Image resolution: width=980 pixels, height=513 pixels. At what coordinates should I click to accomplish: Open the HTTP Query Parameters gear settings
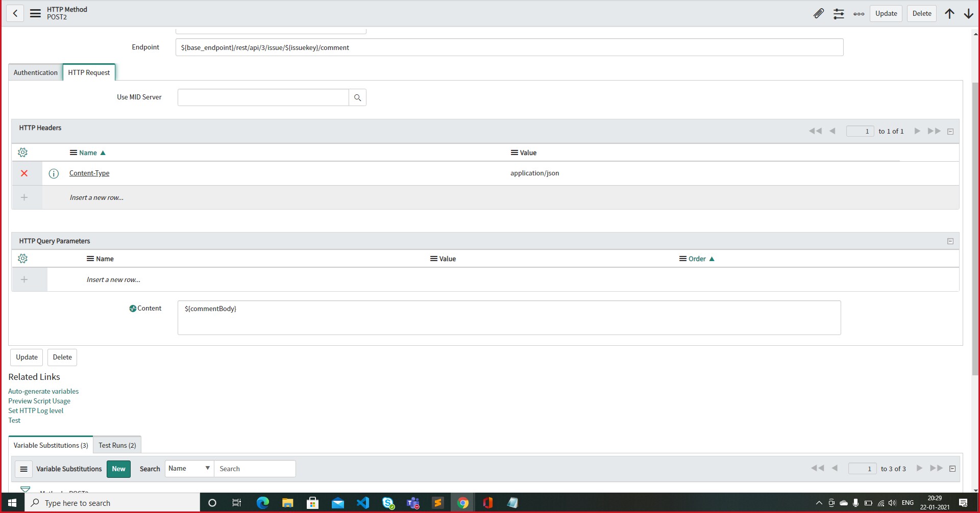coord(22,259)
